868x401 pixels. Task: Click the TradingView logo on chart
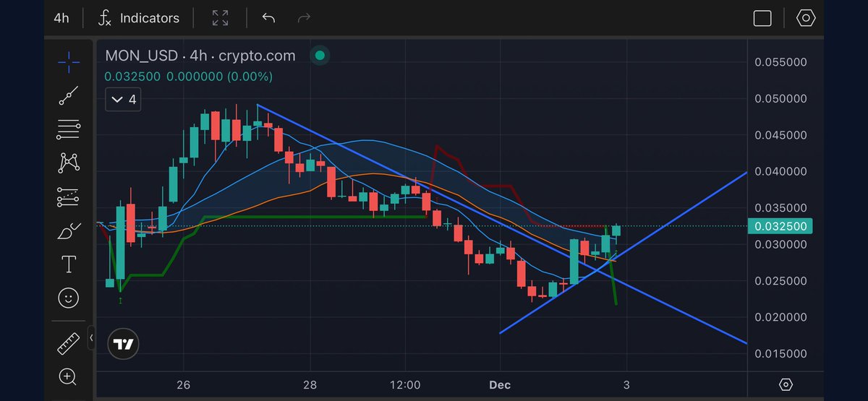click(x=124, y=344)
